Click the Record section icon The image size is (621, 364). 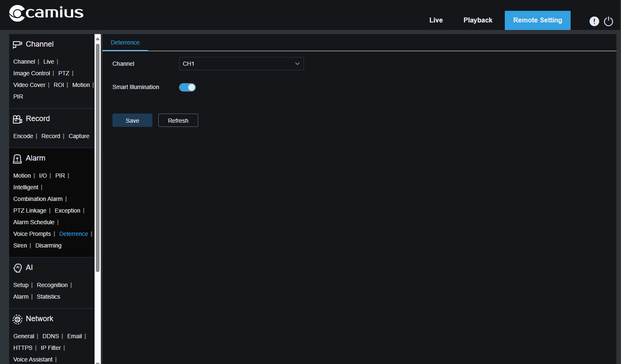(17, 119)
